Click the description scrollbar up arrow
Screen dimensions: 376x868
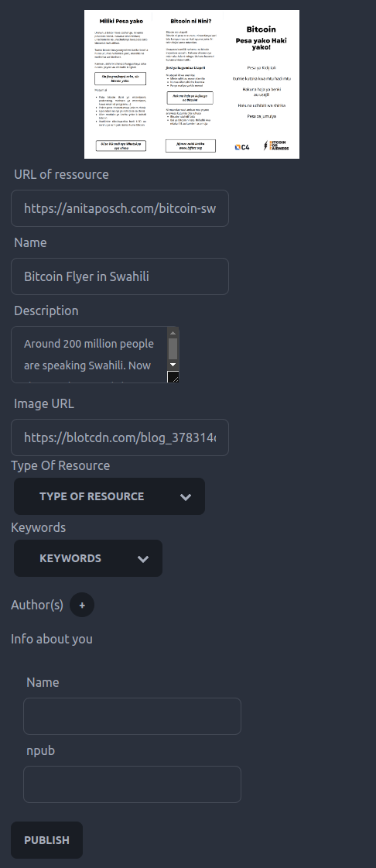173,333
